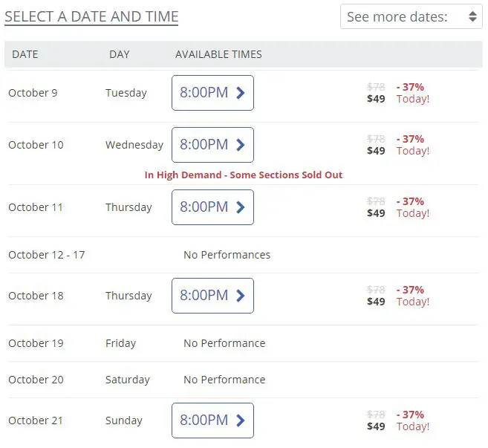Select the 8:00PM time on Tuesday October 9

pyautogui.click(x=212, y=93)
